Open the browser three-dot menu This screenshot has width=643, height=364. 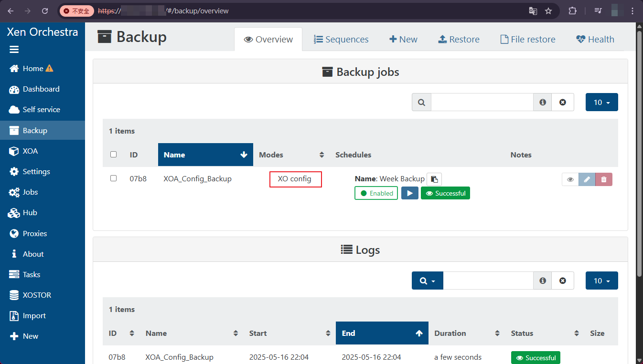(632, 10)
